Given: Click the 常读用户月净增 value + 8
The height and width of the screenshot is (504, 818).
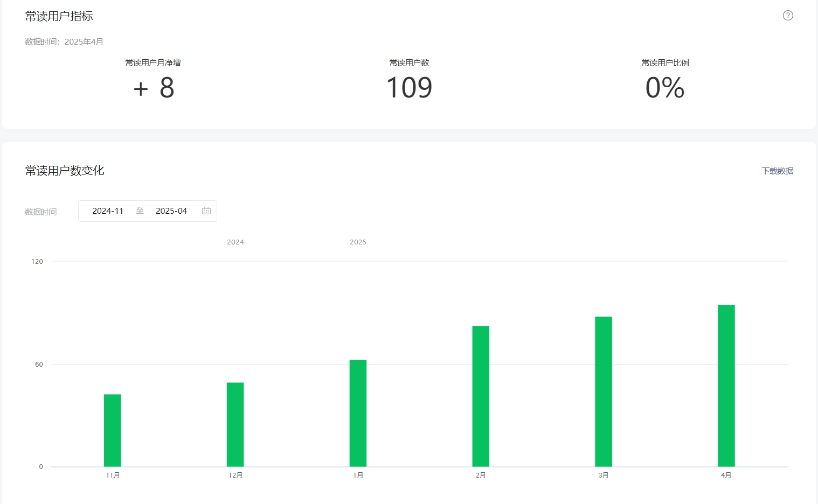Looking at the screenshot, I should click(154, 88).
